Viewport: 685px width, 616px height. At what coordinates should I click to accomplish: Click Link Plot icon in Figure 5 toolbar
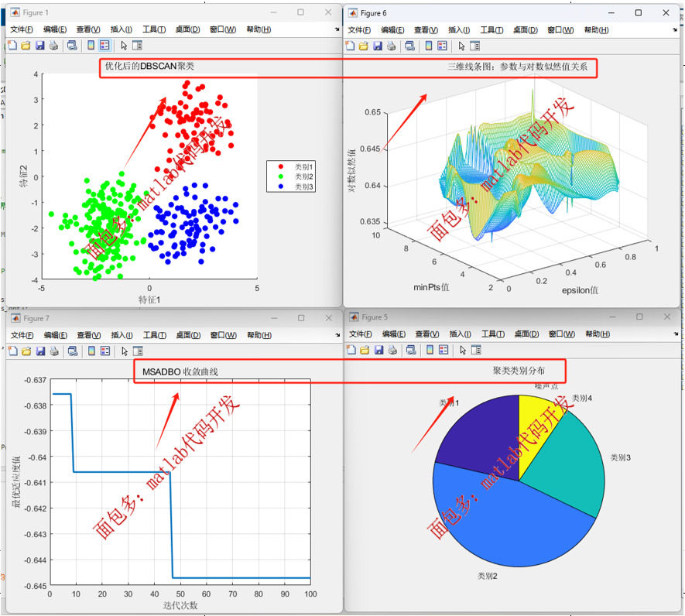pos(411,350)
